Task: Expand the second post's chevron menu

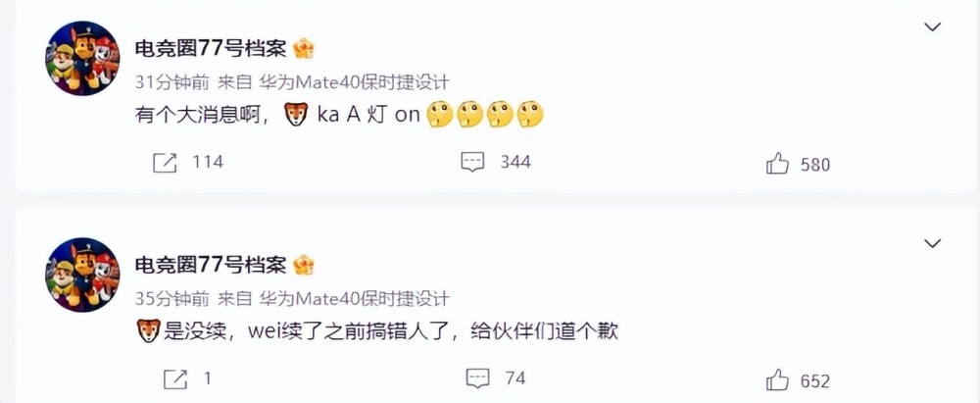Action: pyautogui.click(x=933, y=243)
